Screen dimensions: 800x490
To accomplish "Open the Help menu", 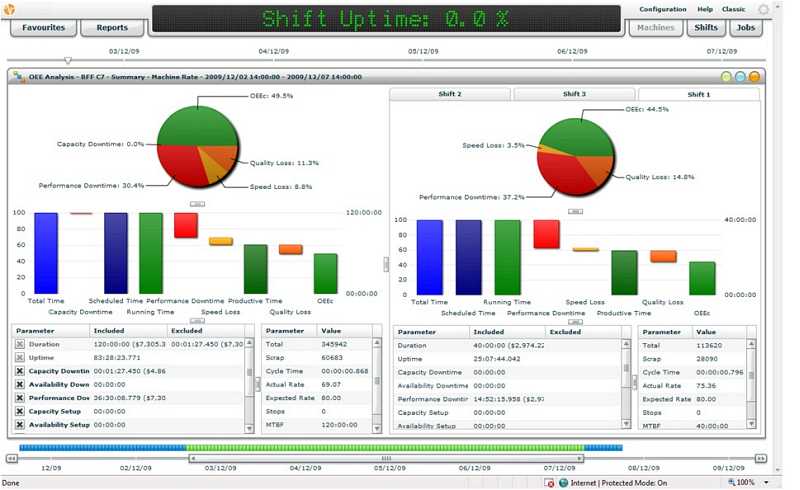I will [x=705, y=9].
